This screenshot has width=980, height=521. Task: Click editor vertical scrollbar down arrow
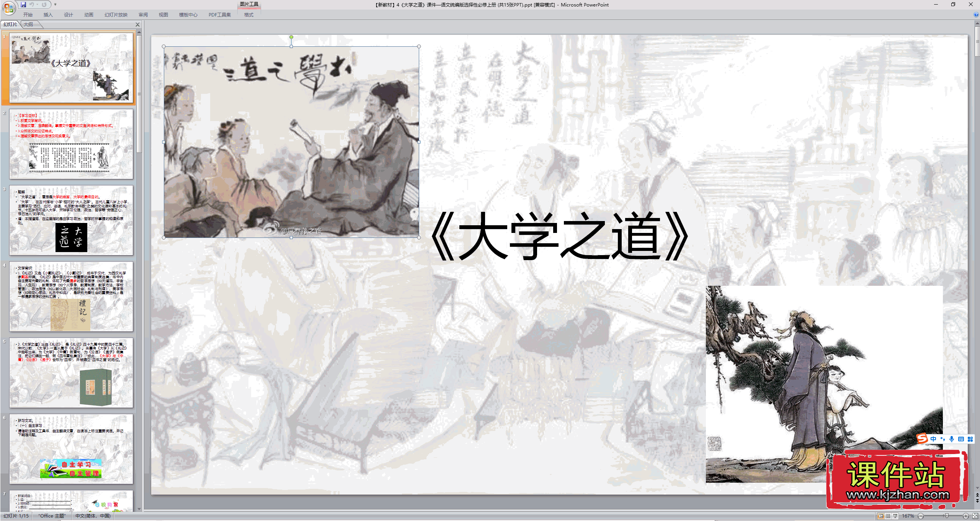click(x=977, y=488)
